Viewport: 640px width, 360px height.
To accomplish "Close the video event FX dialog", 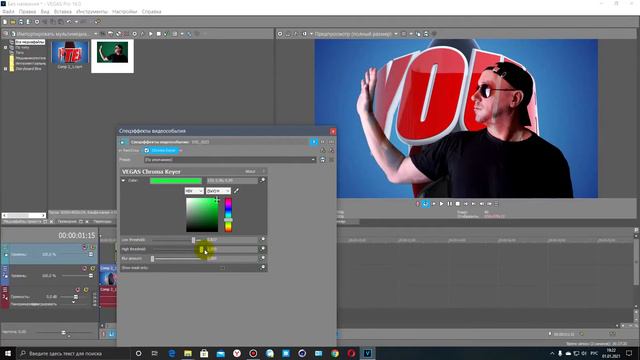I will [333, 131].
